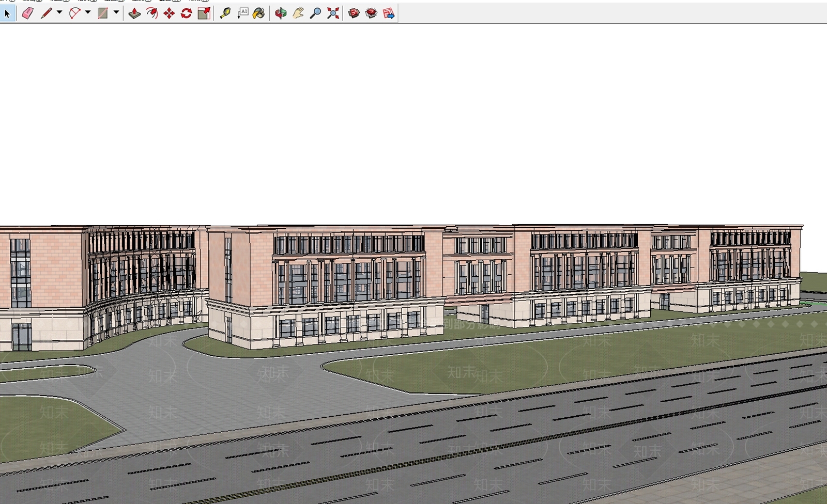This screenshot has height=504, width=827.
Task: Activate the Rotate tool
Action: point(187,13)
